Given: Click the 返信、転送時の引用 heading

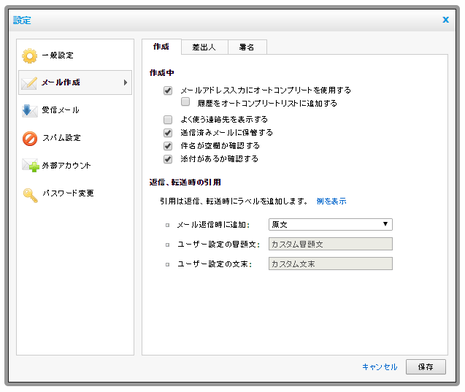Looking at the screenshot, I should tap(185, 182).
